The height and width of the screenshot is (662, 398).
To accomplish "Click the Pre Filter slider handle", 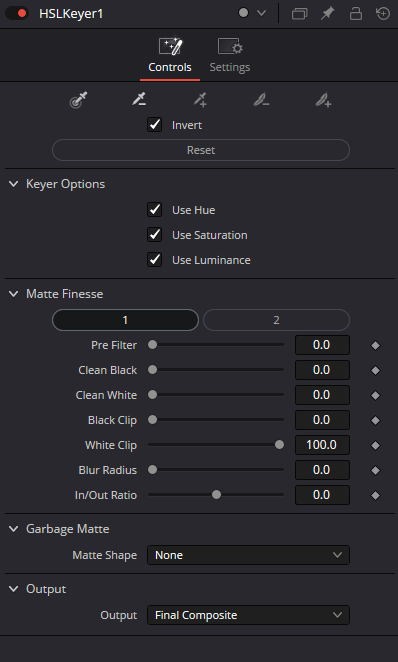I will coord(152,345).
